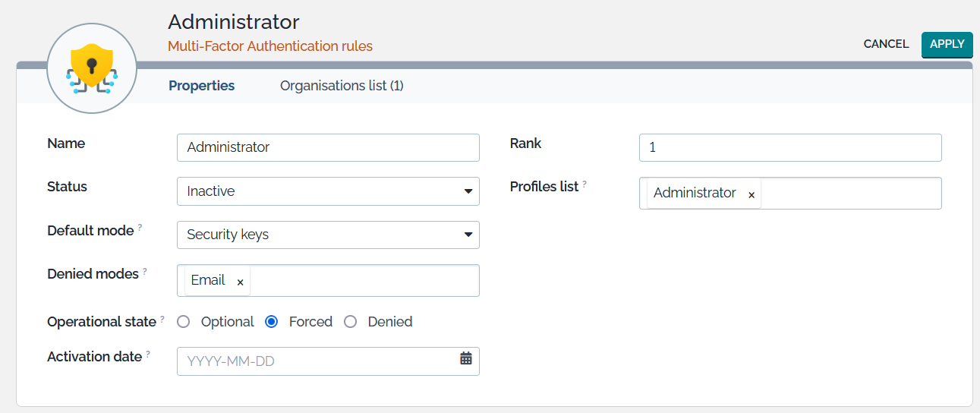
Task: Click the Denied modes help icon
Action: [x=145, y=271]
